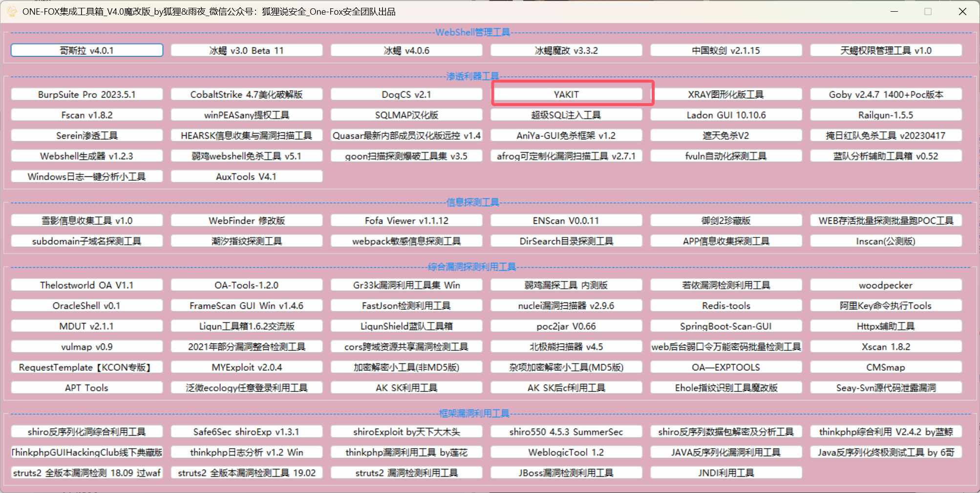Open SQLMAP汉化版 tool
This screenshot has width=980, height=493.
pos(406,115)
